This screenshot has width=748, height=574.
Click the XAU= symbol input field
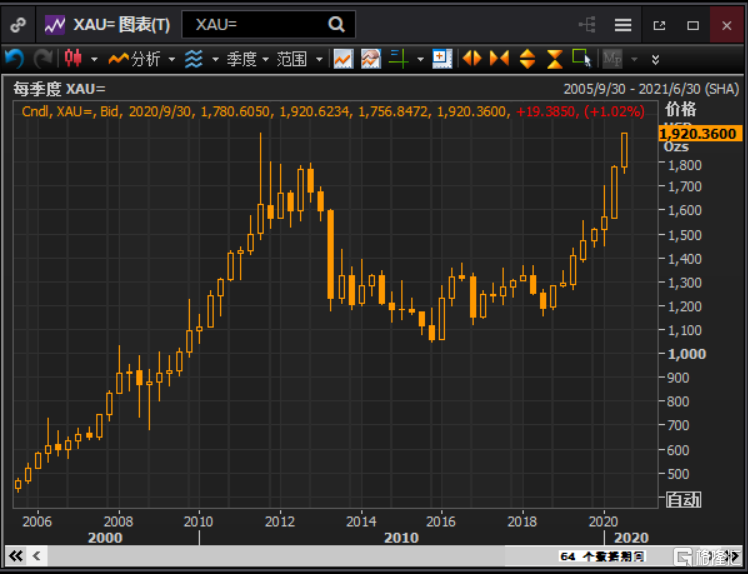(x=255, y=25)
